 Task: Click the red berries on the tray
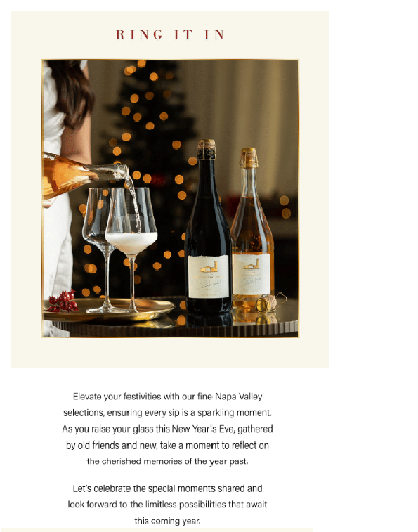point(63,301)
